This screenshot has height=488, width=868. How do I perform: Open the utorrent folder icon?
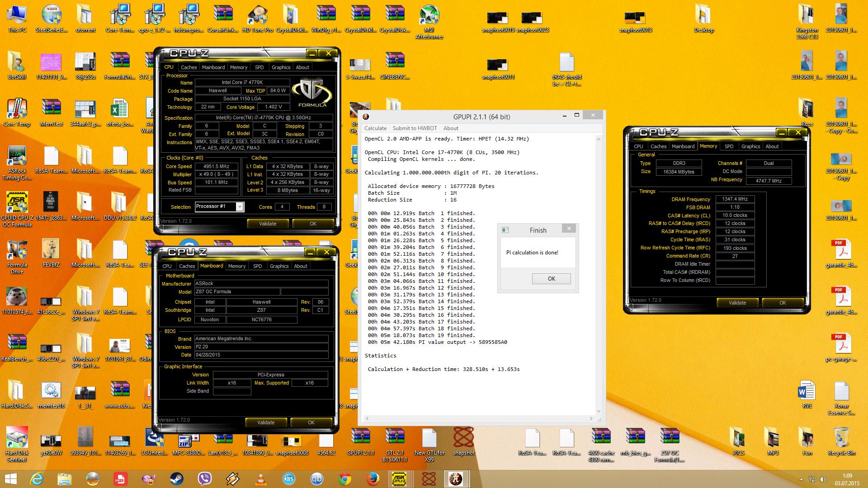[x=85, y=18]
